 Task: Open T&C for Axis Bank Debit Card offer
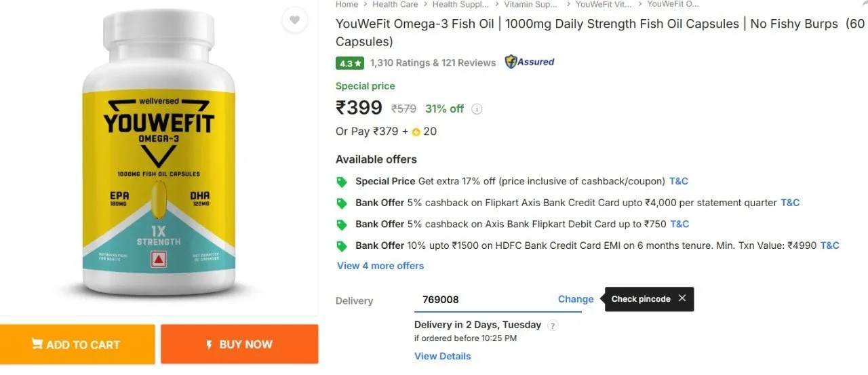[x=679, y=224]
